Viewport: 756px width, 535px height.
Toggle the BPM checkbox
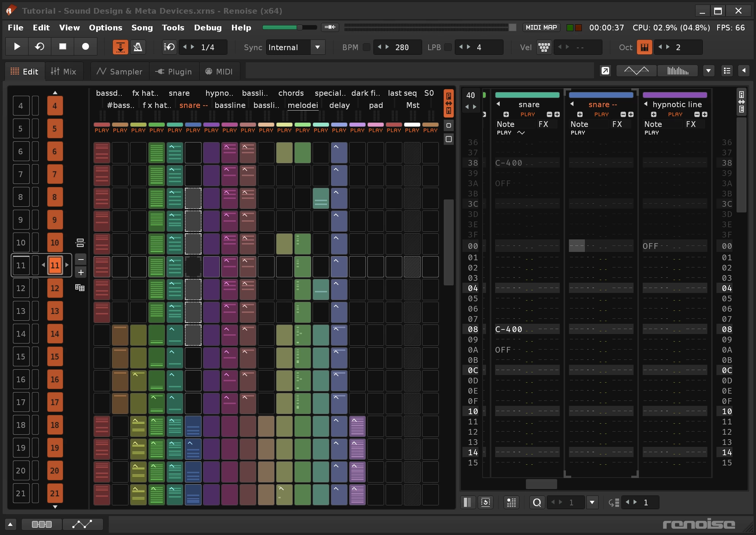click(x=367, y=47)
